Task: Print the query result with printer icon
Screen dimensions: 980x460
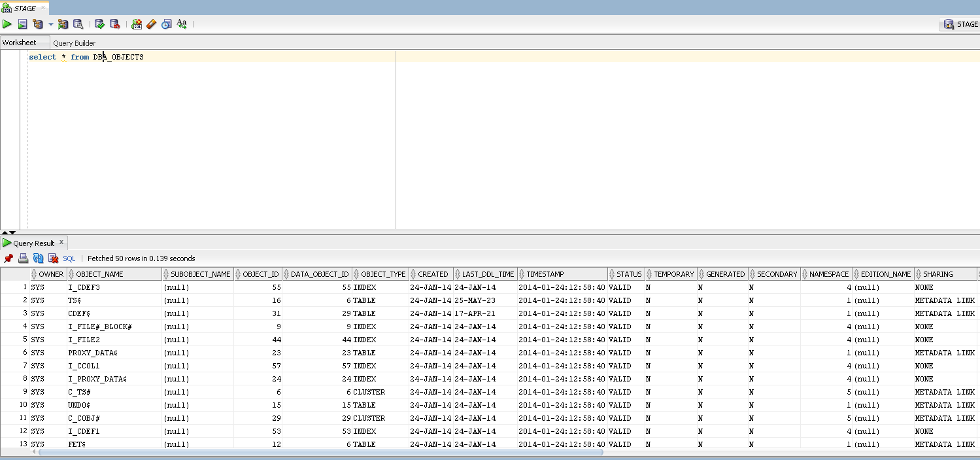Action: pyautogui.click(x=24, y=258)
